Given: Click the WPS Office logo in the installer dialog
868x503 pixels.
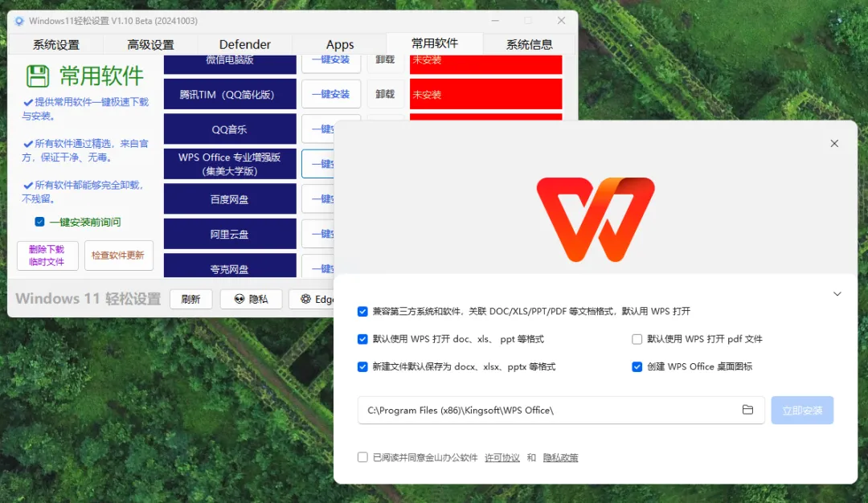Looking at the screenshot, I should (x=595, y=219).
